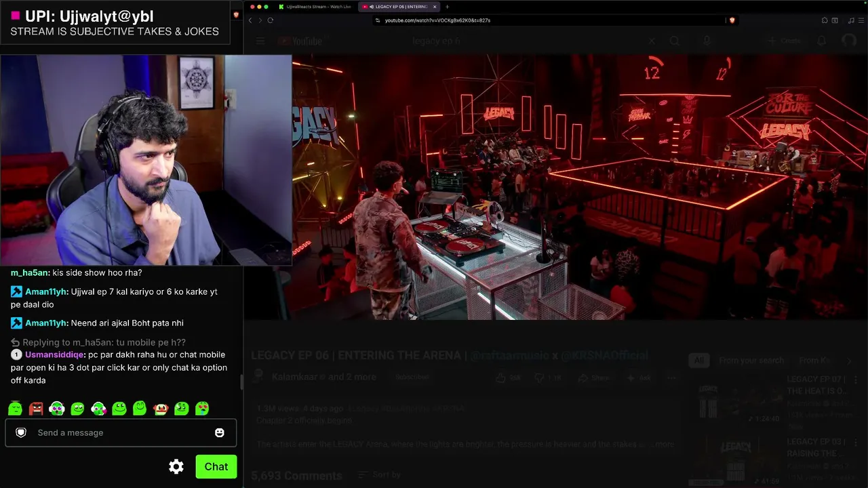Switch to UjjwalReacts Stream browser tab

point(315,7)
